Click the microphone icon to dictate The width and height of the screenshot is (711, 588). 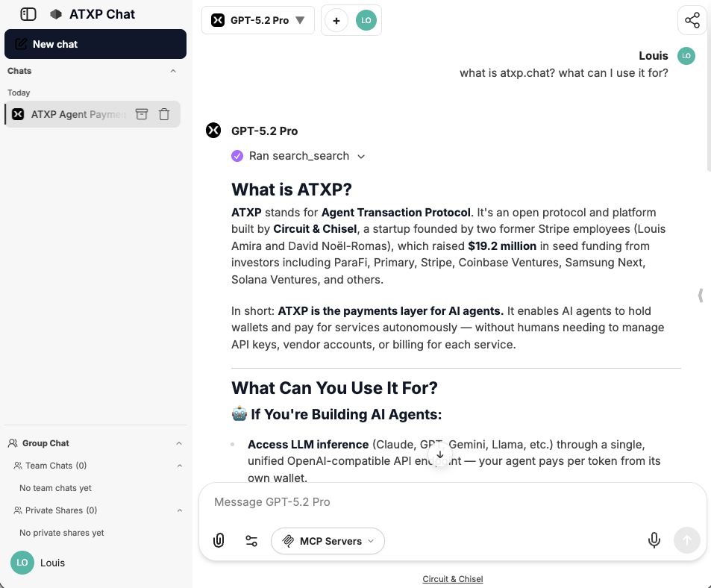click(654, 539)
